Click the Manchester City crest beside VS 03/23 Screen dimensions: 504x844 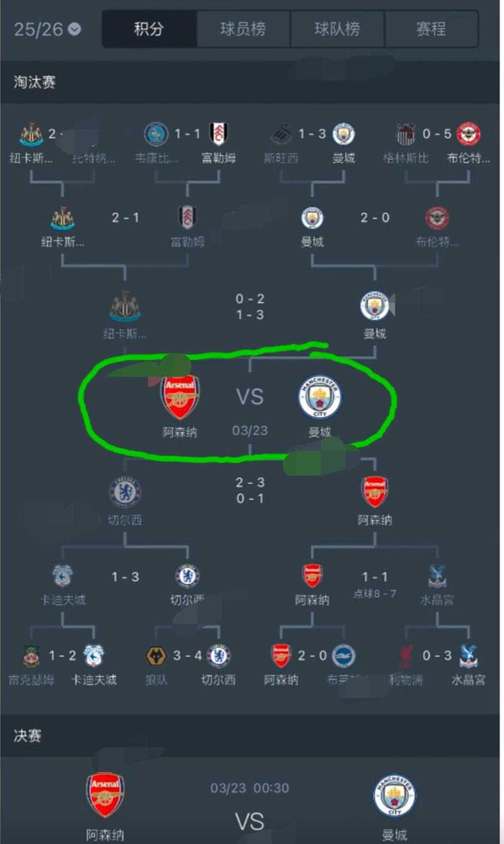tap(319, 397)
